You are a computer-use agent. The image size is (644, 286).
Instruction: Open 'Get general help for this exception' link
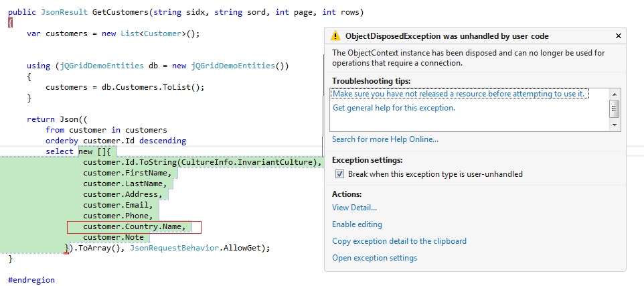[x=394, y=108]
